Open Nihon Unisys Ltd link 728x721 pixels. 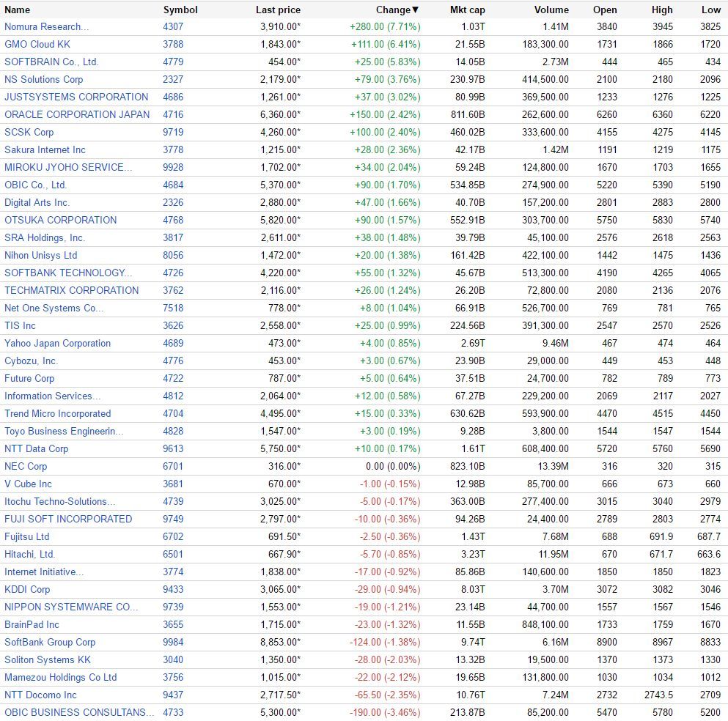41,256
